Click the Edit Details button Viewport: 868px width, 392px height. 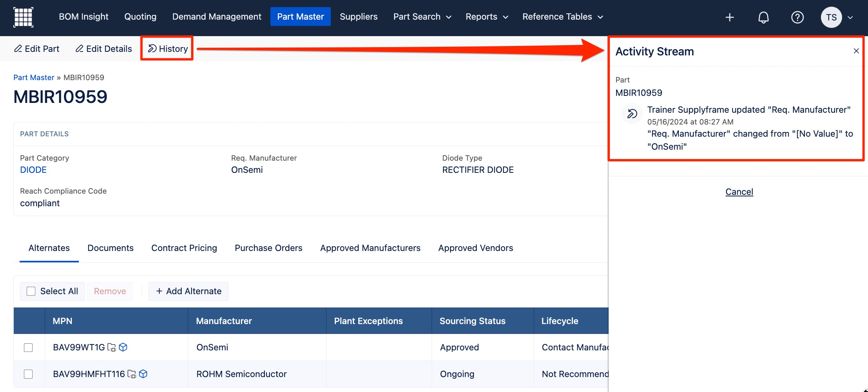click(x=104, y=49)
